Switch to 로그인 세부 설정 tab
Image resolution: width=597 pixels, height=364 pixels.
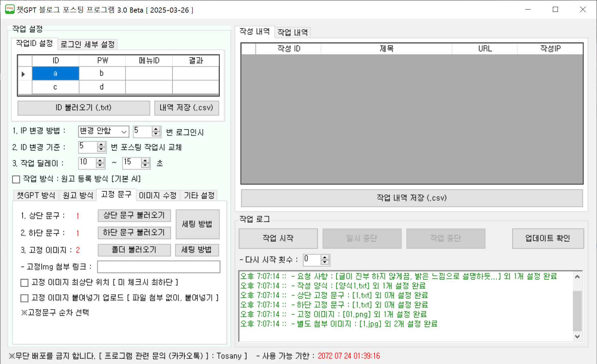click(88, 44)
